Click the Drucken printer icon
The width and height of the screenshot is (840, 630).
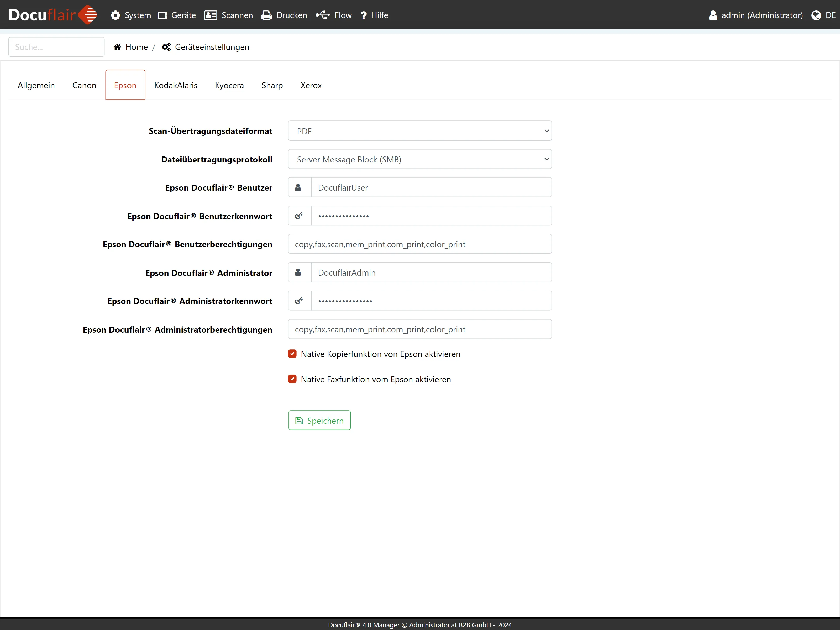pos(267,15)
